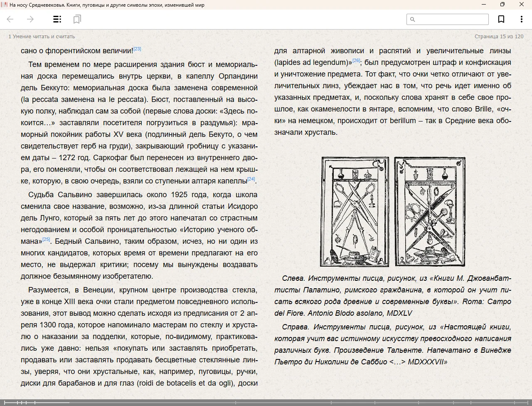Click the search magnifier icon
Image resolution: width=532 pixels, height=406 pixels.
click(413, 19)
